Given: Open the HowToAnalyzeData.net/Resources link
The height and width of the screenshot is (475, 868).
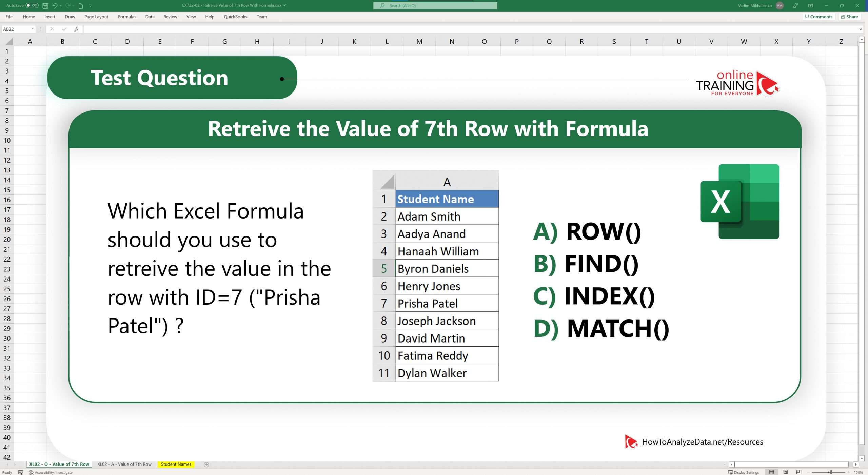Looking at the screenshot, I should 702,441.
